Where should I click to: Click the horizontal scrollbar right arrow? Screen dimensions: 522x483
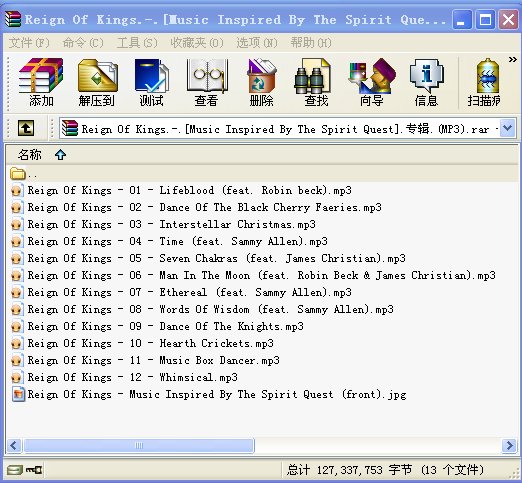pos(509,445)
